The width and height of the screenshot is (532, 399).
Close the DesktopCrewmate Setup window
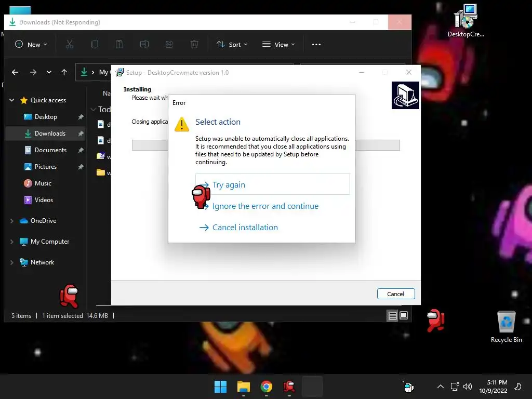tap(409, 72)
